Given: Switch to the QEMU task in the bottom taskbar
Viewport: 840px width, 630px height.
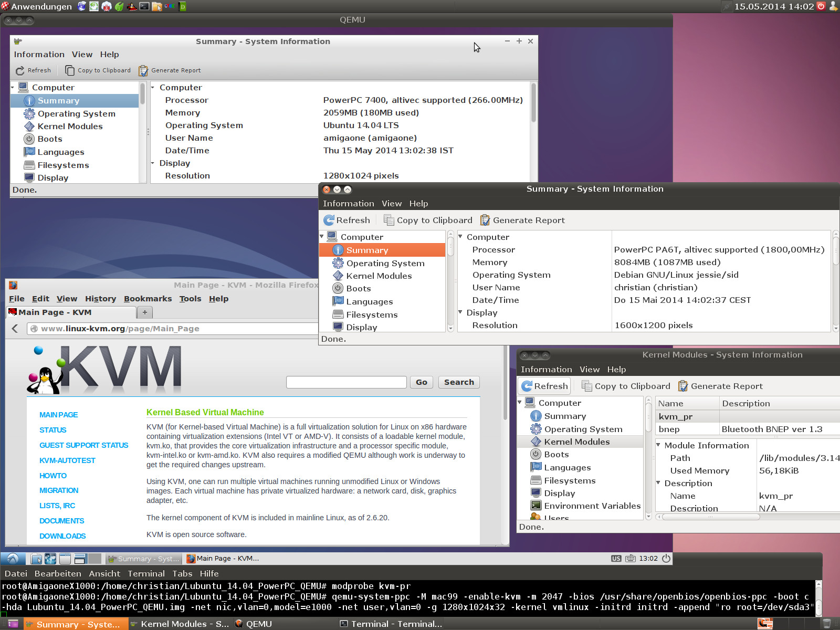Looking at the screenshot, I should (253, 624).
